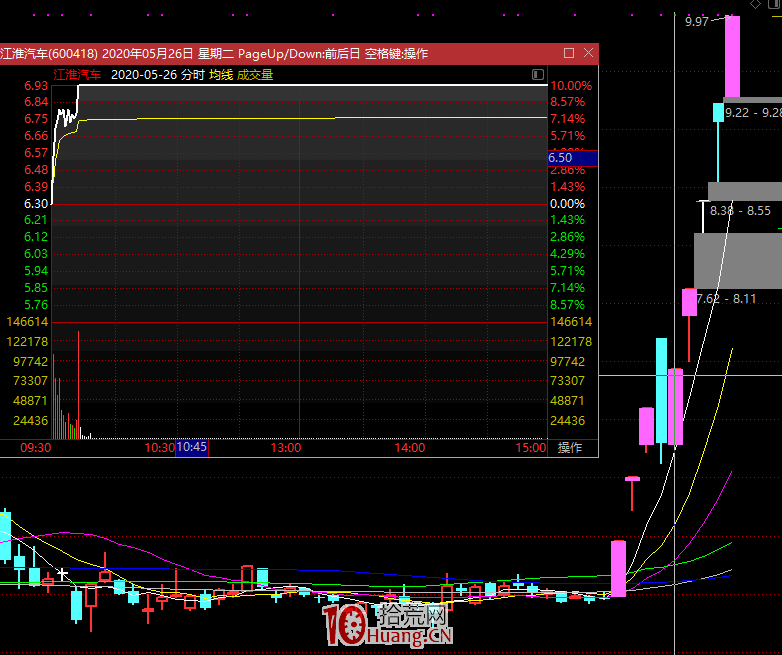
Task: Click the tallest red volume spike bar
Action: (78, 385)
